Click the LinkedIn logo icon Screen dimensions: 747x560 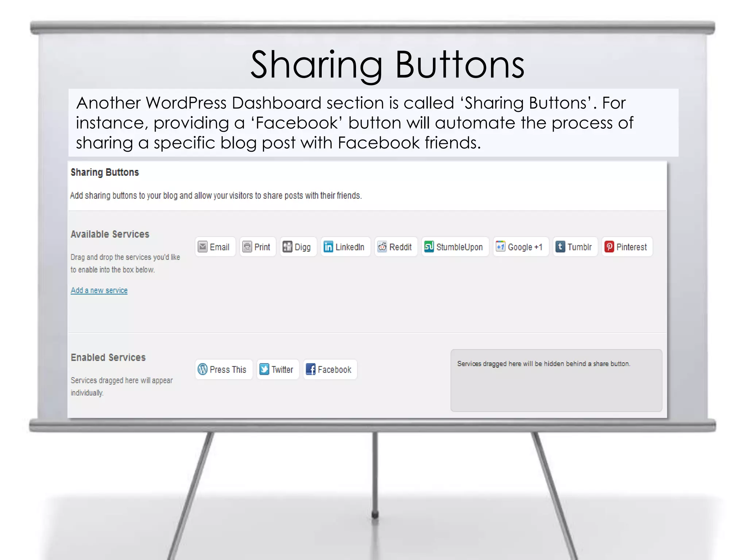point(328,247)
